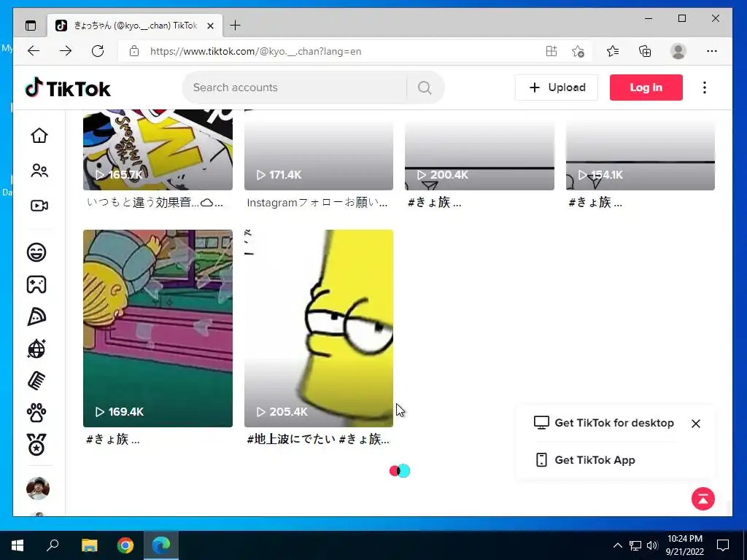Show hidden system tray icons

tap(617, 545)
